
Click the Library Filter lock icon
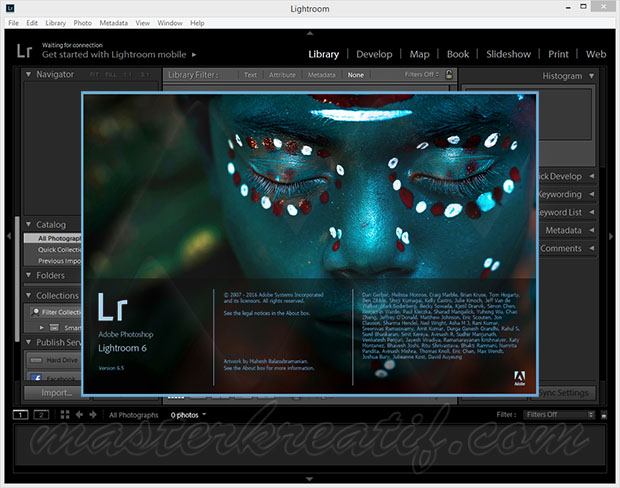[449, 74]
